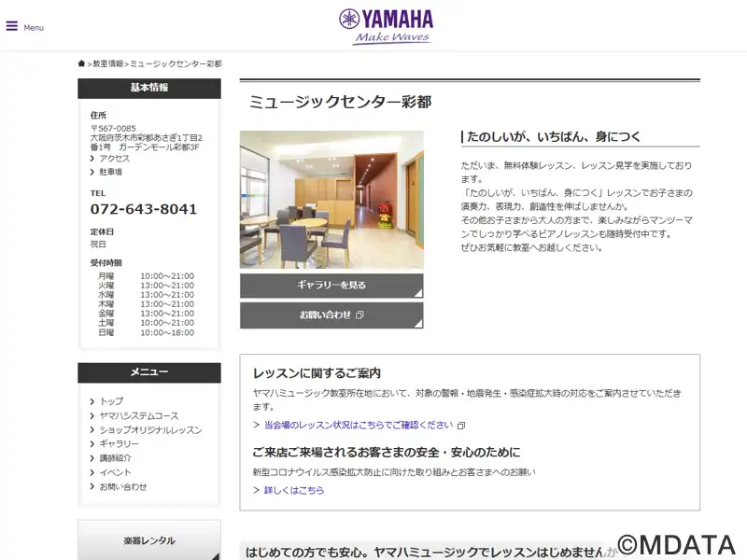747x560 pixels.
Task: Click 土曜 10:00～21:00 hours row
Action: tap(146, 323)
